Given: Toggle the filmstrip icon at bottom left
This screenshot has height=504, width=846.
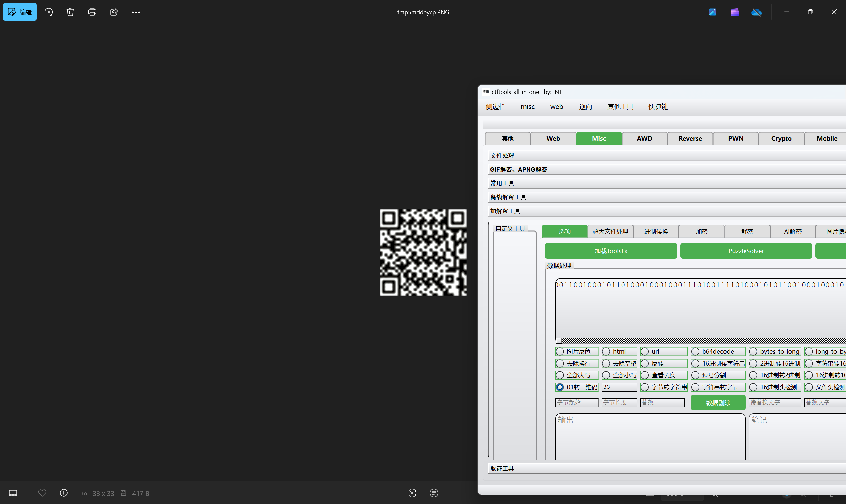Looking at the screenshot, I should (13, 493).
